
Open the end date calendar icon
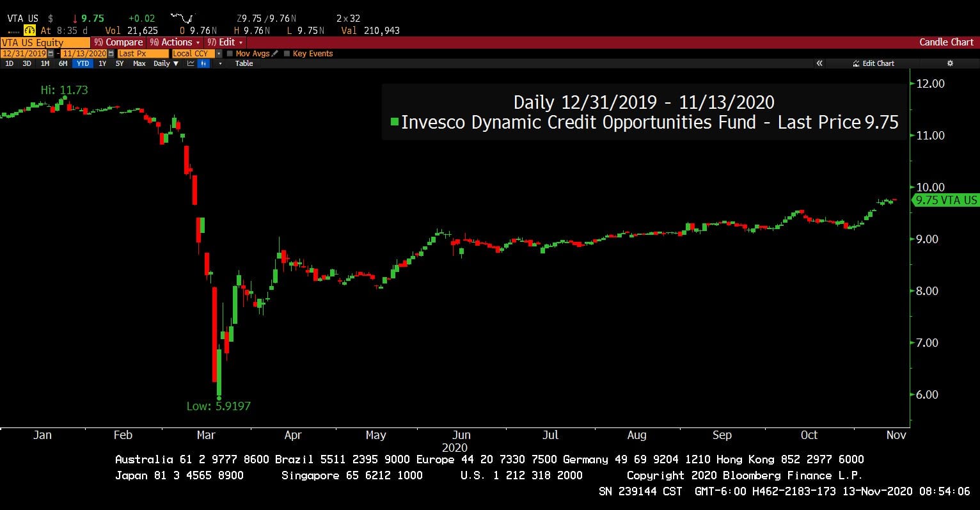111,54
